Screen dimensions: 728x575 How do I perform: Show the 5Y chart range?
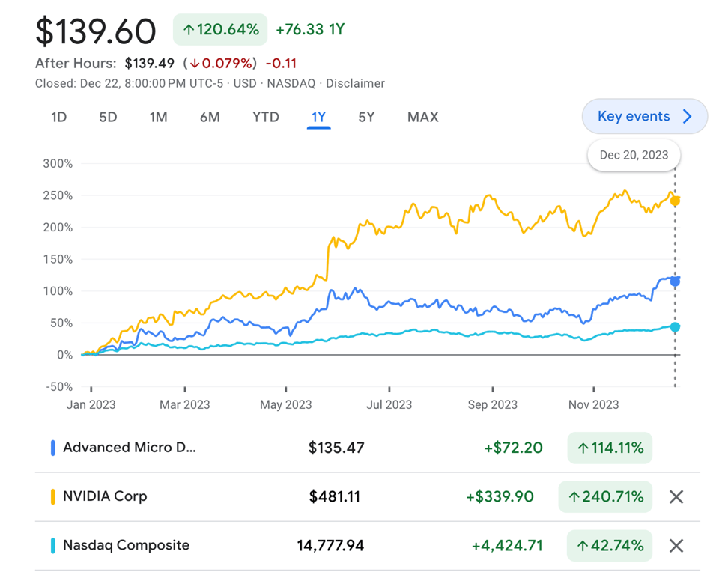[365, 117]
